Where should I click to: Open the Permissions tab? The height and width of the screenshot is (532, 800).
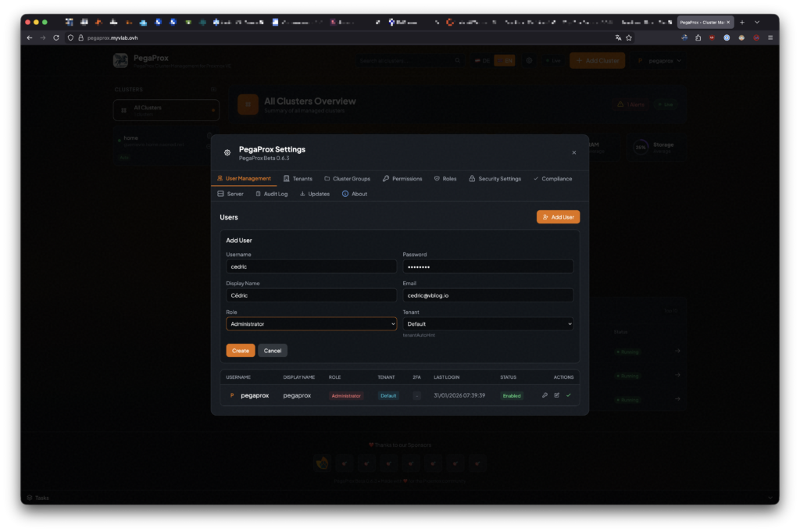point(402,179)
